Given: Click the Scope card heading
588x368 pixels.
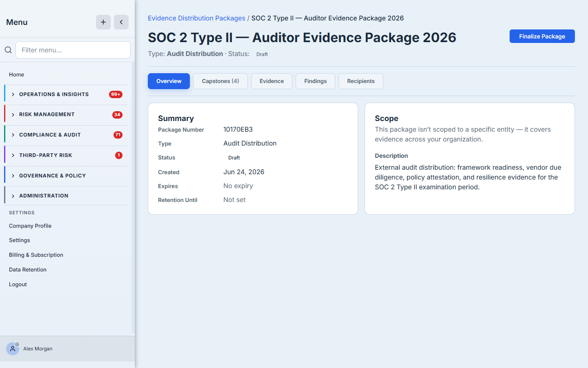Looking at the screenshot, I should 387,118.
